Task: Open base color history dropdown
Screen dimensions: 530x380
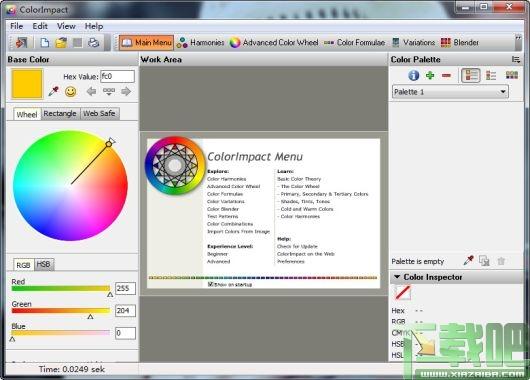Action: tap(109, 91)
